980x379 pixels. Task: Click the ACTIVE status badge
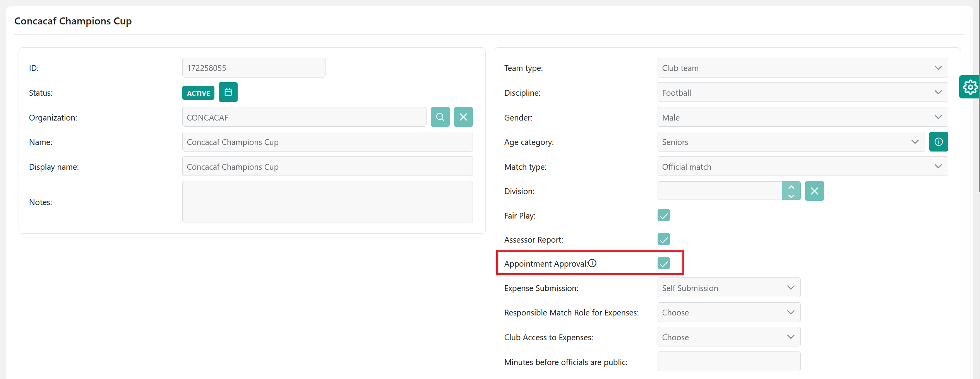[x=198, y=93]
